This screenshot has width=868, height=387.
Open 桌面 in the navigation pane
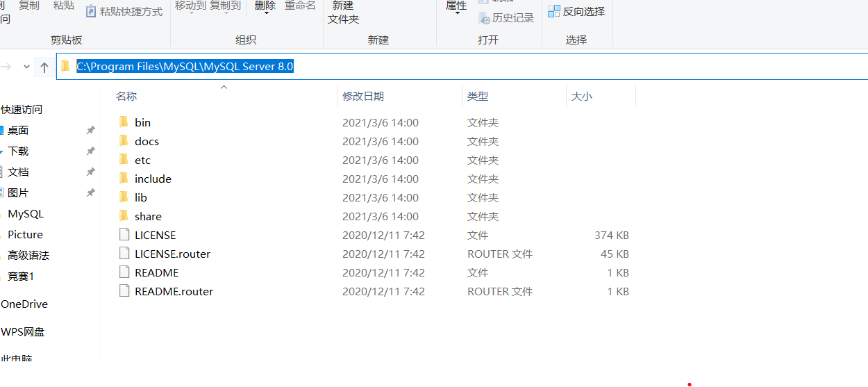click(18, 131)
